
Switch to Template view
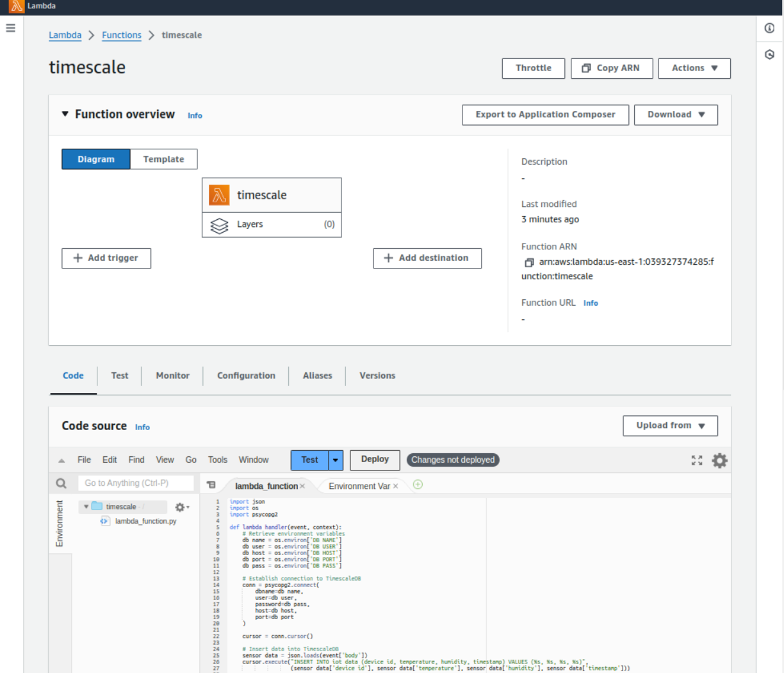pos(163,159)
